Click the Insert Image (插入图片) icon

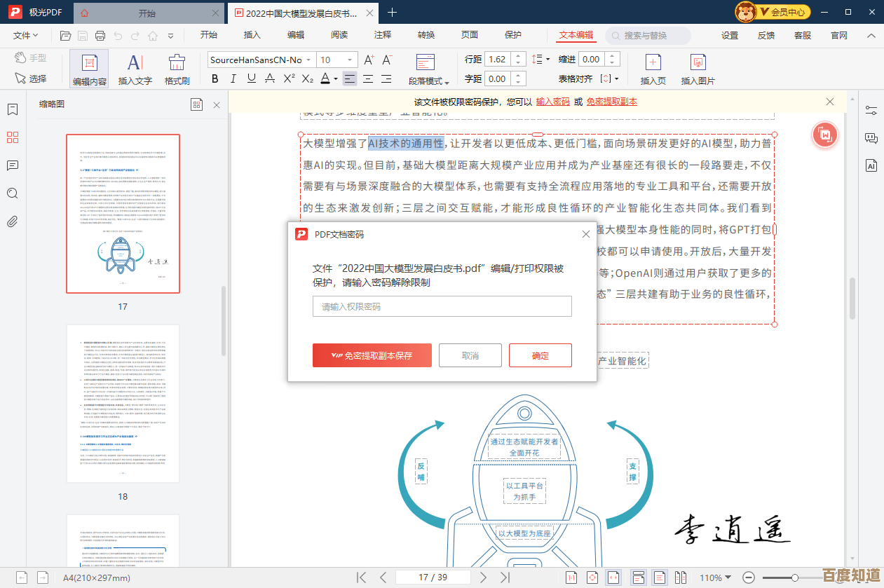698,69
